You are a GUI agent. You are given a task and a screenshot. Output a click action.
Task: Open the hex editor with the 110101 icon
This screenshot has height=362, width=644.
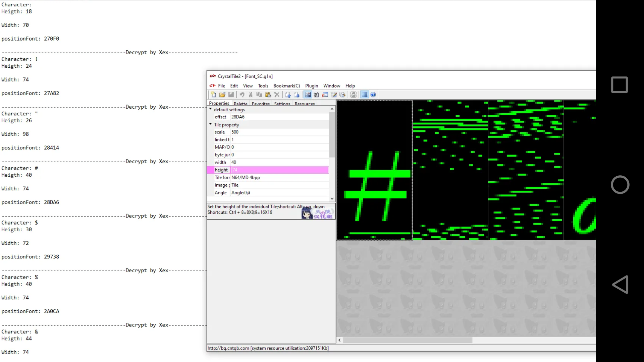[316, 95]
